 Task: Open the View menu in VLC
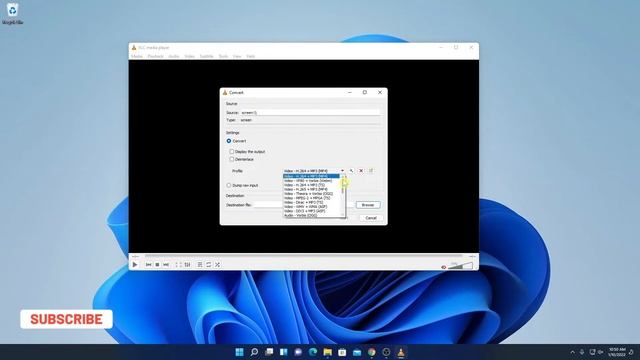[237, 56]
